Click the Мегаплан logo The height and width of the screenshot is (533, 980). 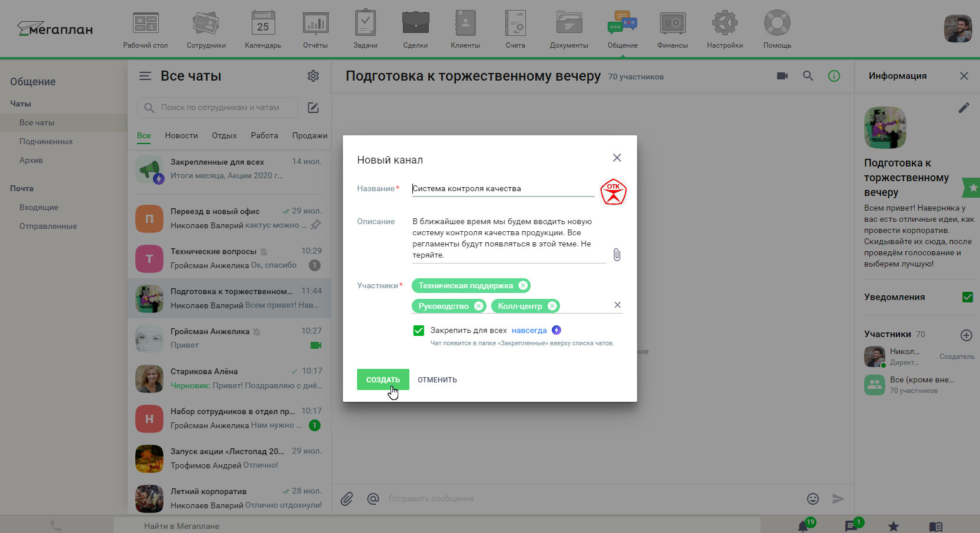(55, 28)
